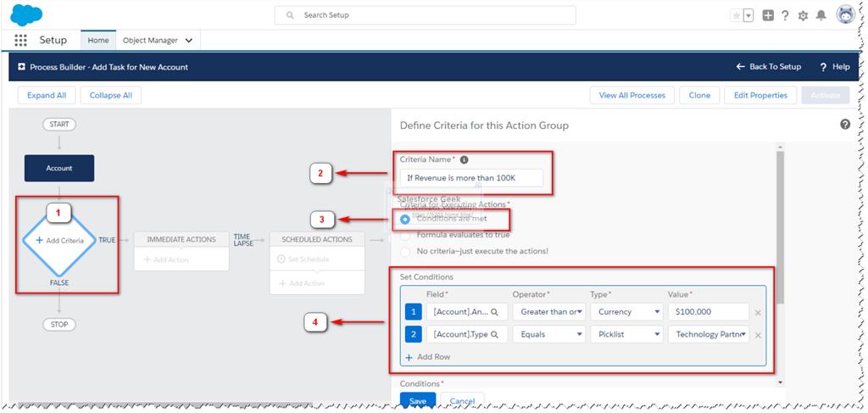Click Add Row link
Screen dimensions: 868x413
click(427, 357)
